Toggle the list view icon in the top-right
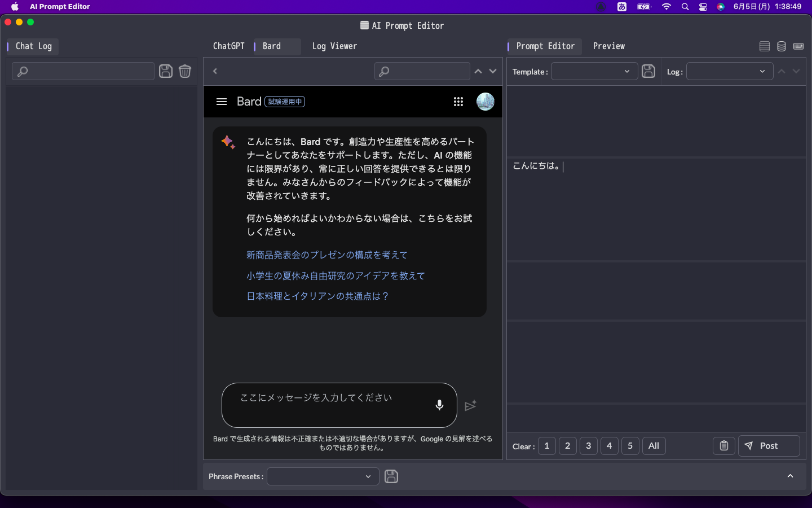The image size is (812, 508). coord(765,46)
